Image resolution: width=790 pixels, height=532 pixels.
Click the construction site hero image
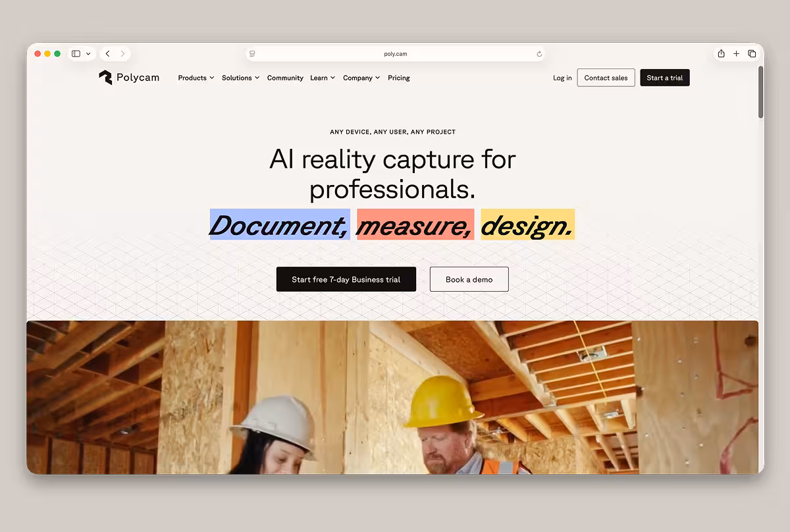(x=392, y=397)
